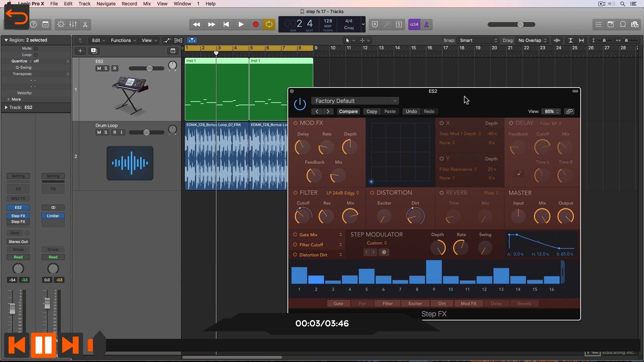
Task: Select the Mod FX tab below step sequencer
Action: 468,304
